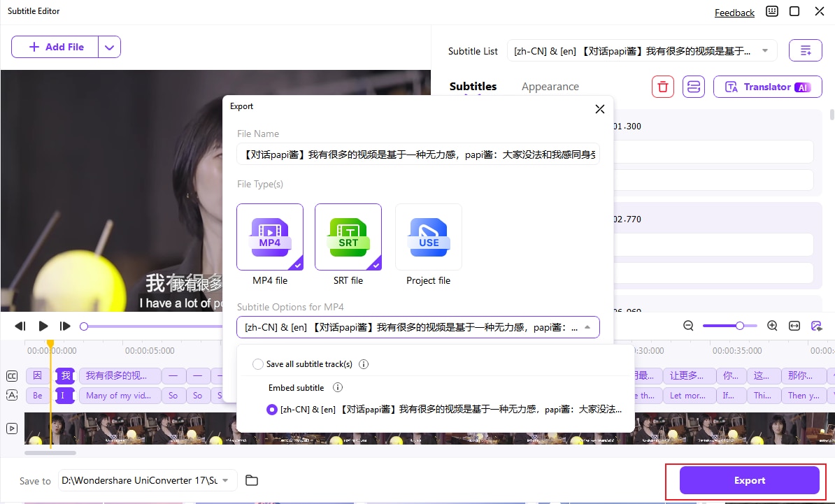Switch to the Subtitles tab

[x=473, y=87]
